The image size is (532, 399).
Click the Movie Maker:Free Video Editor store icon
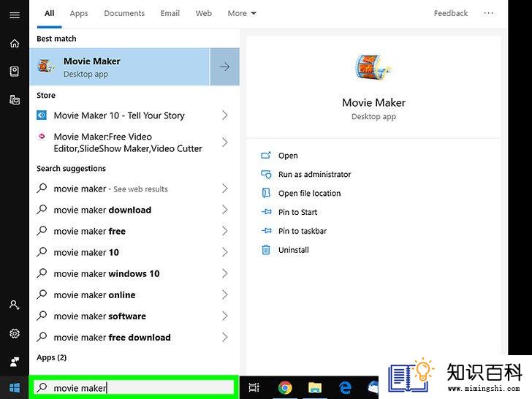point(42,137)
